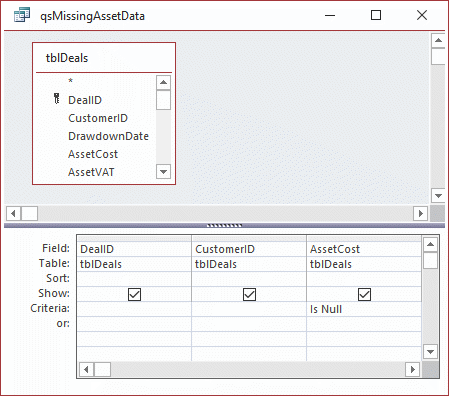Select the AssetVAT field in tblDeals list
The height and width of the screenshot is (396, 449).
[x=91, y=172]
